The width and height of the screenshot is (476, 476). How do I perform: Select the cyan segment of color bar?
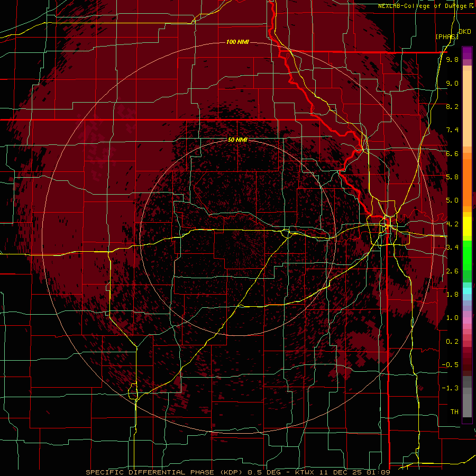[467, 290]
